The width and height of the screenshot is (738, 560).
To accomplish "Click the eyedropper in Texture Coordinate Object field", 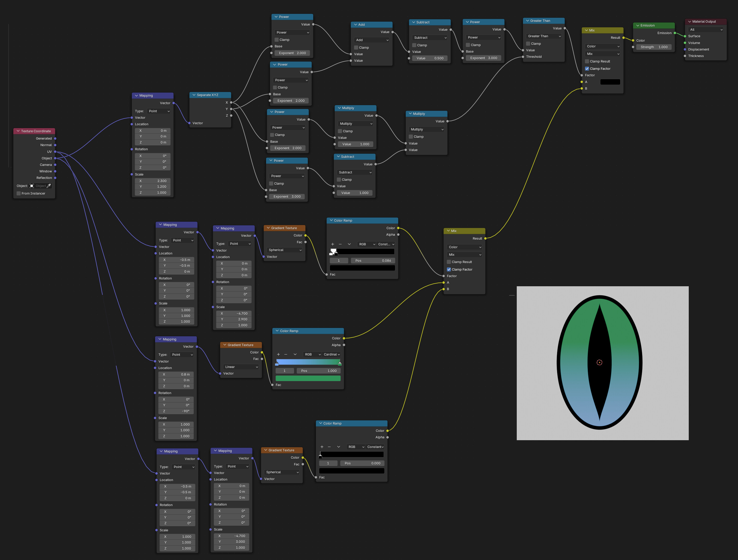I will 49,186.
